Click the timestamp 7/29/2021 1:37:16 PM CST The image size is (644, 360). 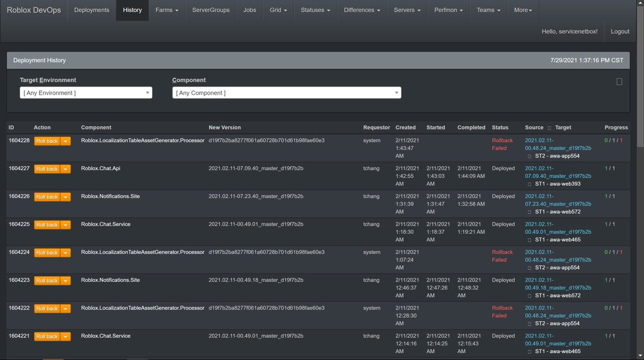587,61
